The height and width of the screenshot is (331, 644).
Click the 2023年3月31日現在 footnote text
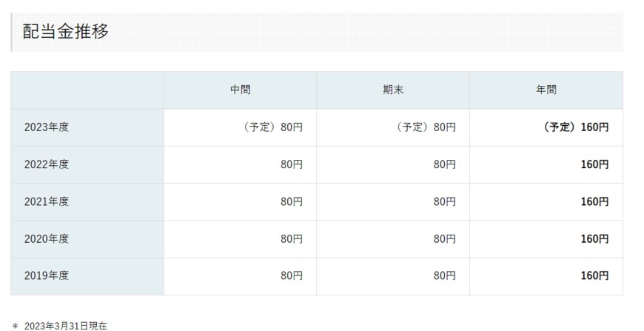[x=65, y=325]
